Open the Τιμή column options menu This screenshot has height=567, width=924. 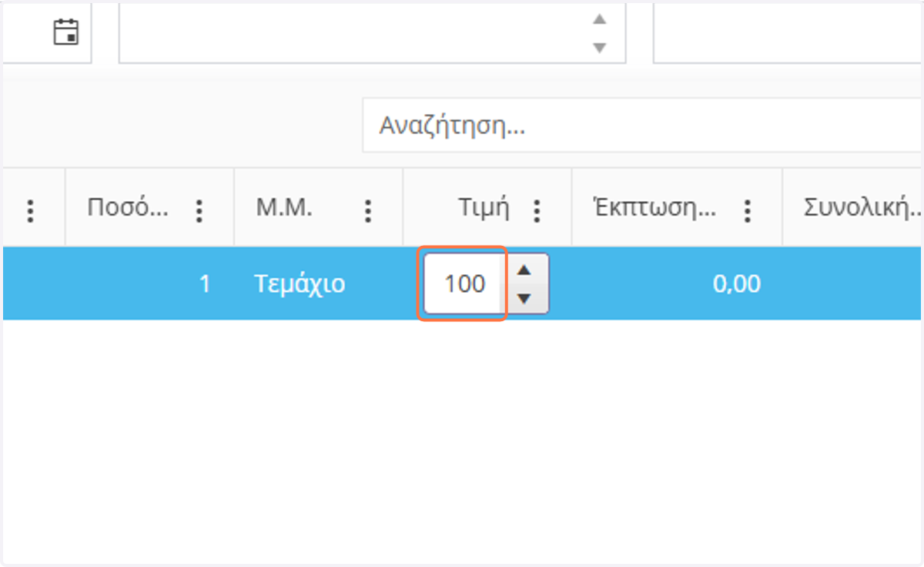[537, 210]
